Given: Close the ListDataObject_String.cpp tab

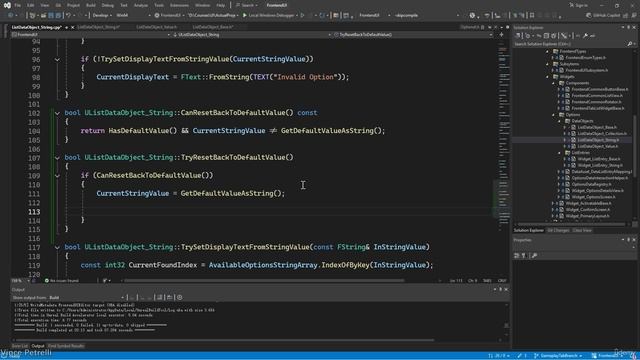Looking at the screenshot, I should 73,27.
